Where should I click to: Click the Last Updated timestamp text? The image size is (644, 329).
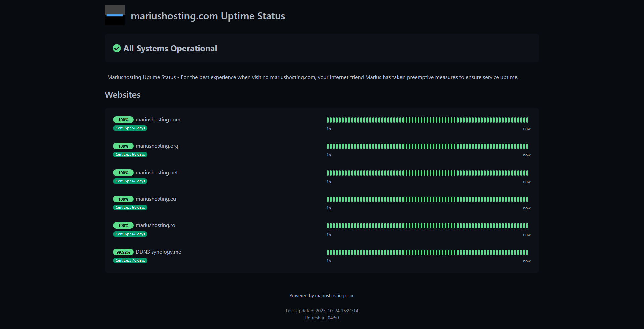322,311
